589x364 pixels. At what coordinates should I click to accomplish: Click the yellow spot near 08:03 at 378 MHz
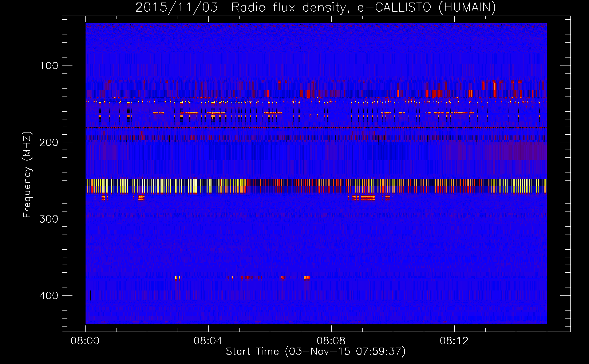pos(178,278)
